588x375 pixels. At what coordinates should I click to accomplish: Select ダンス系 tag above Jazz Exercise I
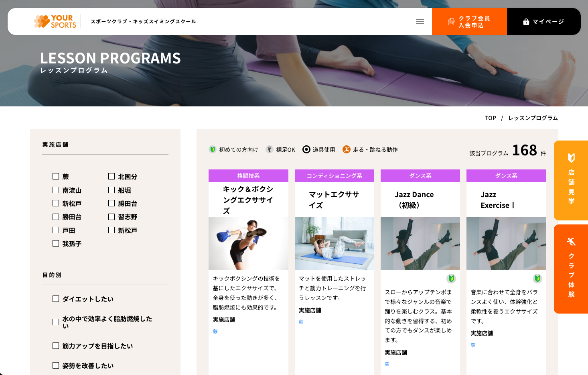tap(506, 176)
